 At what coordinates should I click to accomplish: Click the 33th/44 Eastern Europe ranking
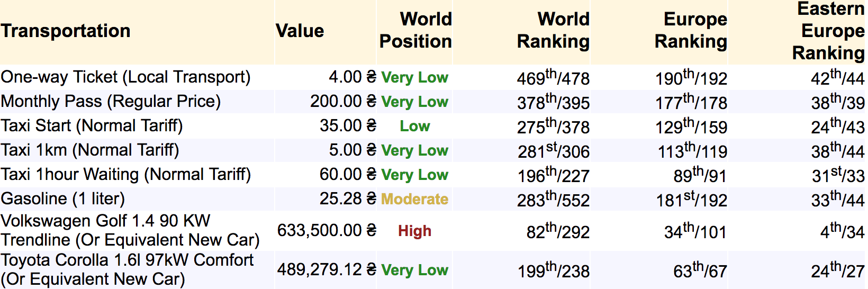coord(838,200)
